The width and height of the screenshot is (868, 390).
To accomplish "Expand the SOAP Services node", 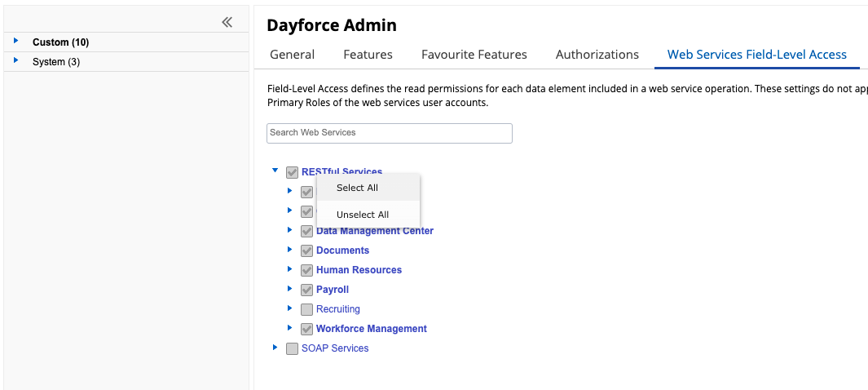I will (275, 348).
